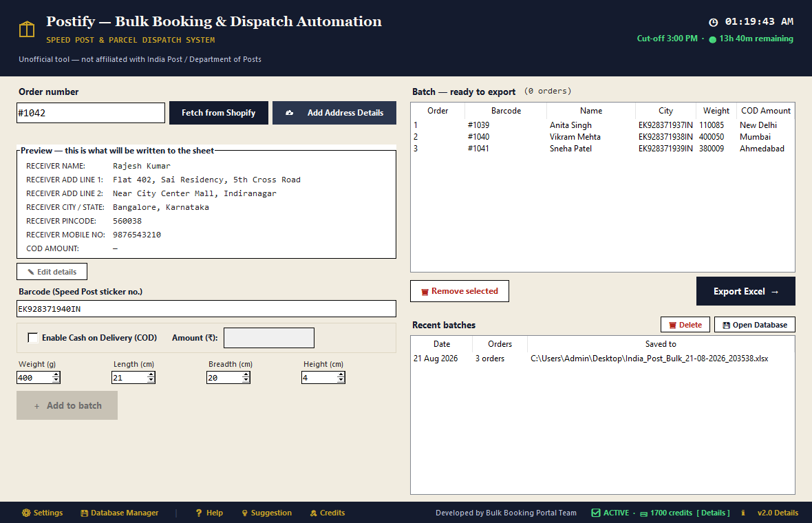Sort batch by Order column header
Viewport: 812px width, 523px height.
[x=438, y=111]
